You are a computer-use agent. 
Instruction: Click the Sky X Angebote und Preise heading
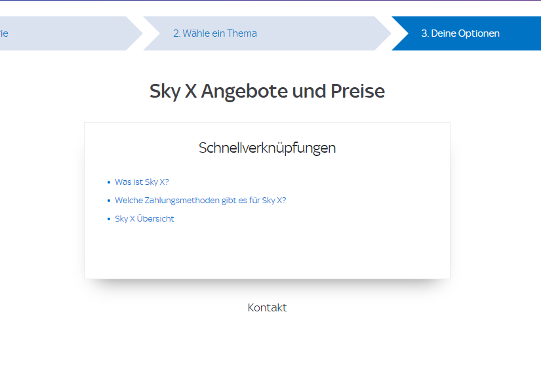click(x=267, y=91)
